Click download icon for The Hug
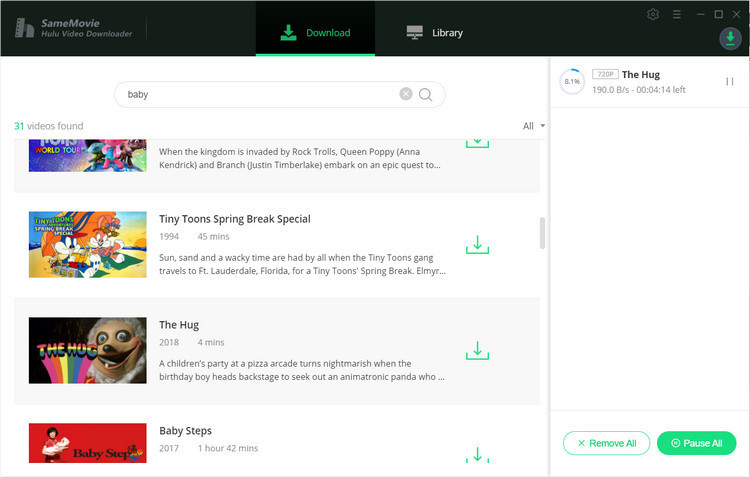 pos(477,350)
